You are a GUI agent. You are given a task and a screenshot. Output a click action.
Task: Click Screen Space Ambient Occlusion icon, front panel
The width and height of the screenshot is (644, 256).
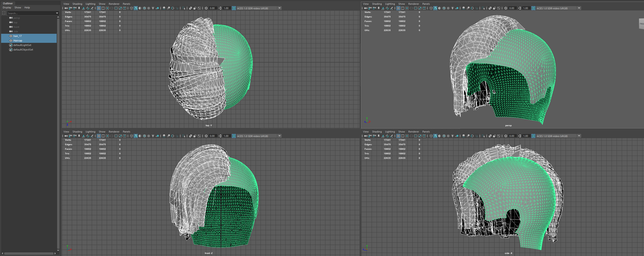coord(164,136)
